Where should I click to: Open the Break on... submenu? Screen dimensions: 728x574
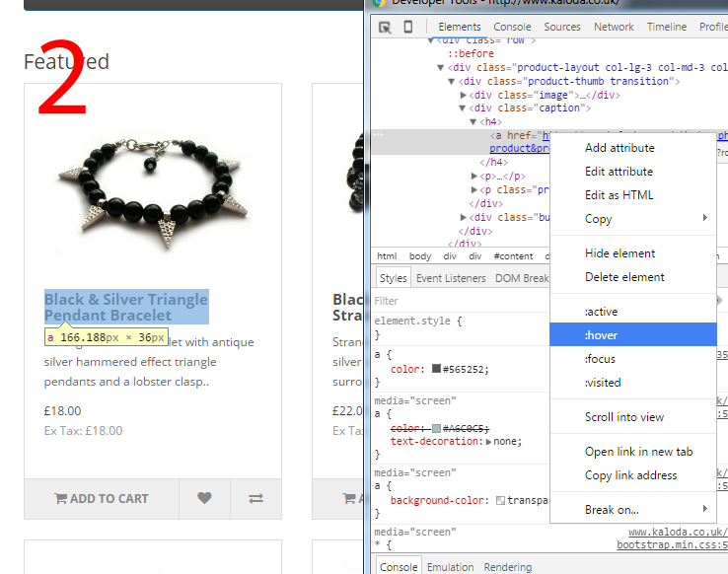[x=633, y=510]
